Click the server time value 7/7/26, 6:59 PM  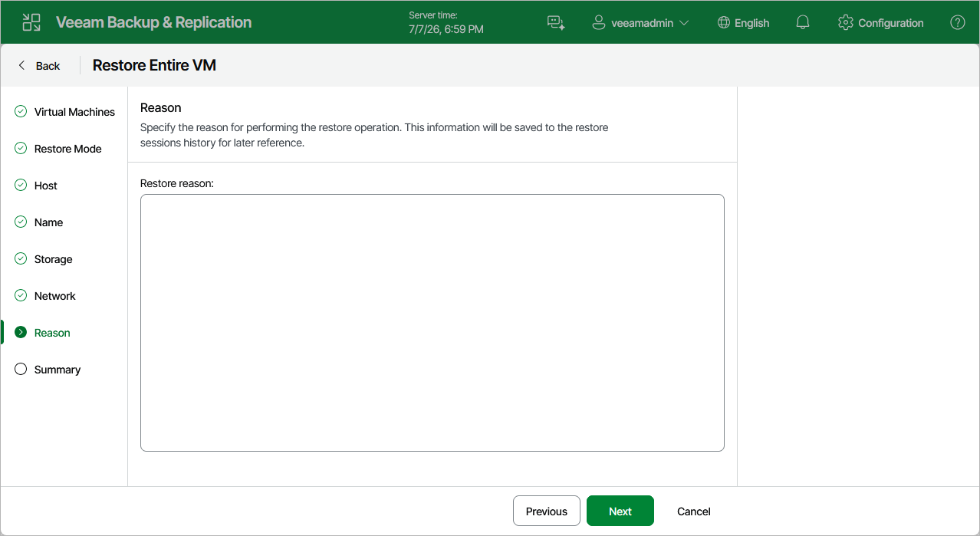point(446,29)
